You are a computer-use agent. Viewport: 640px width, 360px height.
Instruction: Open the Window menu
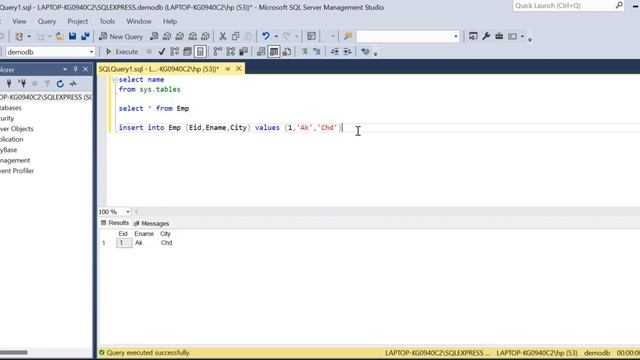[x=139, y=21]
